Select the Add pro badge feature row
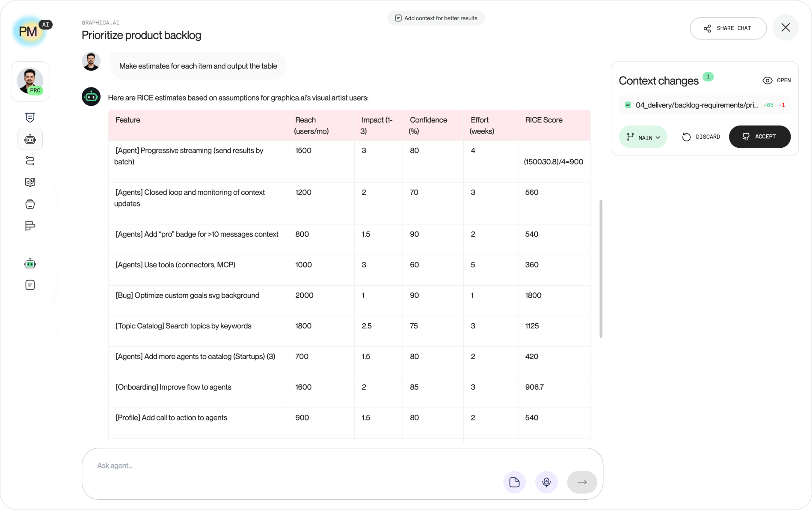The image size is (812, 510). (350, 240)
